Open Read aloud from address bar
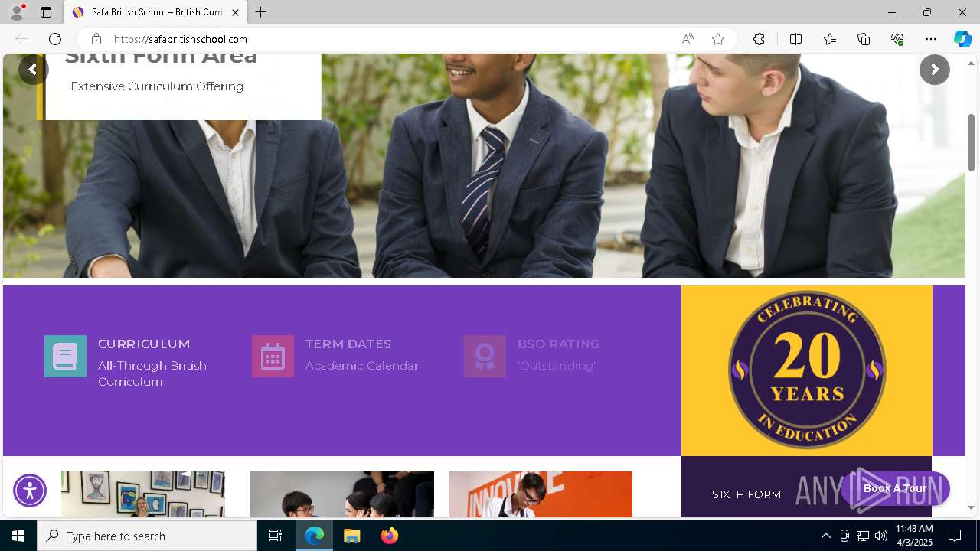The height and width of the screenshot is (551, 980). click(x=688, y=39)
